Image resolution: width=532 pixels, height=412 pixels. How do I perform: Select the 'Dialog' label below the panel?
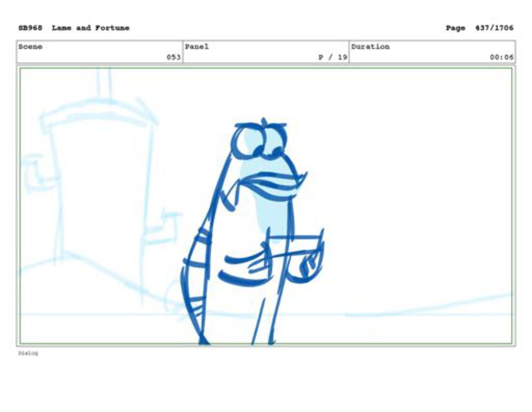click(28, 353)
